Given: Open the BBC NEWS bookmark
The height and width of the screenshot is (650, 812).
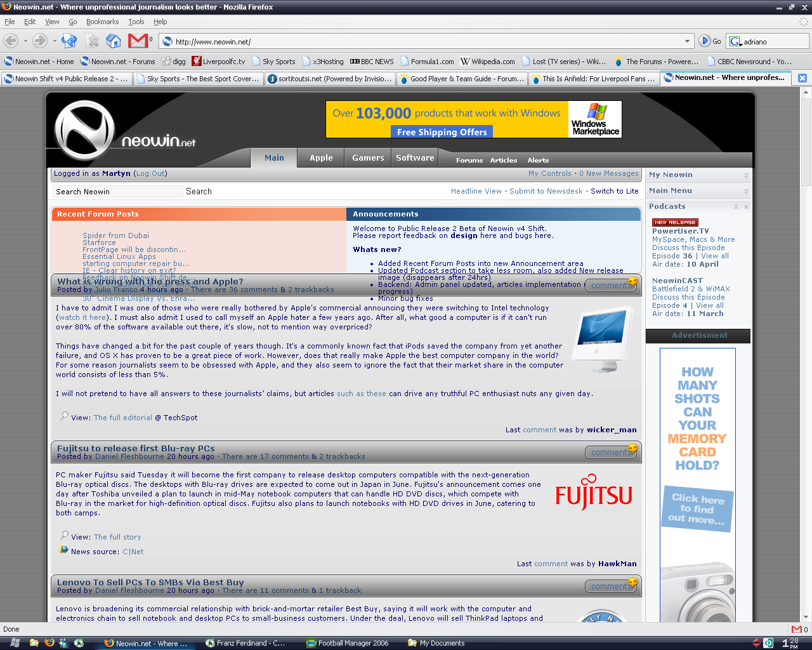Looking at the screenshot, I should 372,62.
